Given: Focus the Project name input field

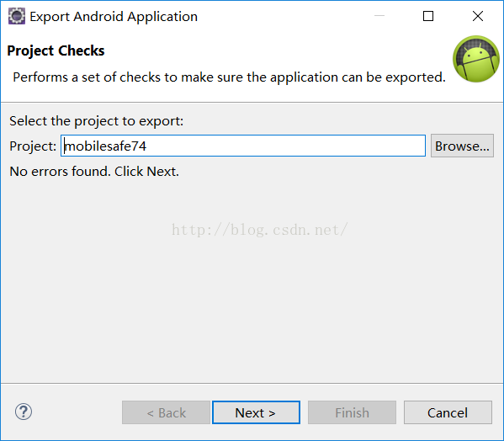Looking at the screenshot, I should [243, 146].
